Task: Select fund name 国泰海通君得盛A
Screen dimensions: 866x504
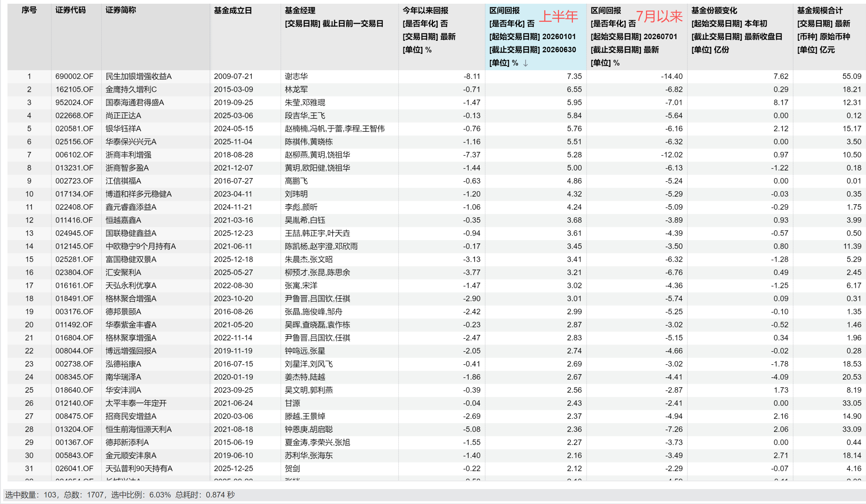Action: point(135,102)
